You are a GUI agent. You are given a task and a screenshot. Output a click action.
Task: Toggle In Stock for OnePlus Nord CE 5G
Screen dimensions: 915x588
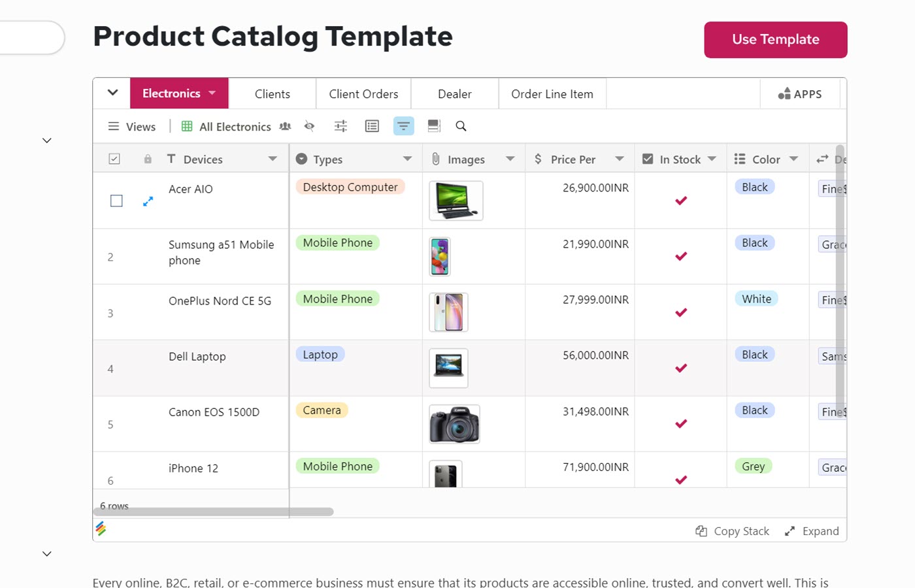pyautogui.click(x=681, y=312)
